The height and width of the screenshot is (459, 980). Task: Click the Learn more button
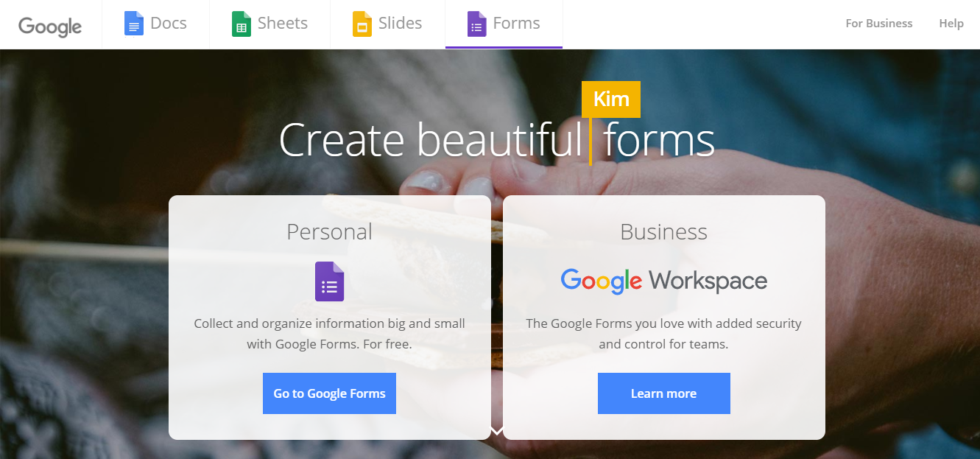click(663, 393)
